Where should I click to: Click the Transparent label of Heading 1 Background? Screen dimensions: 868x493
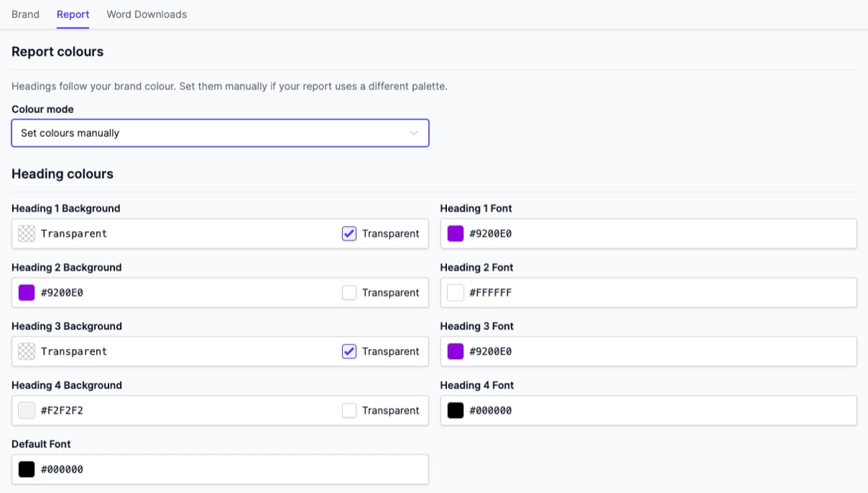391,233
